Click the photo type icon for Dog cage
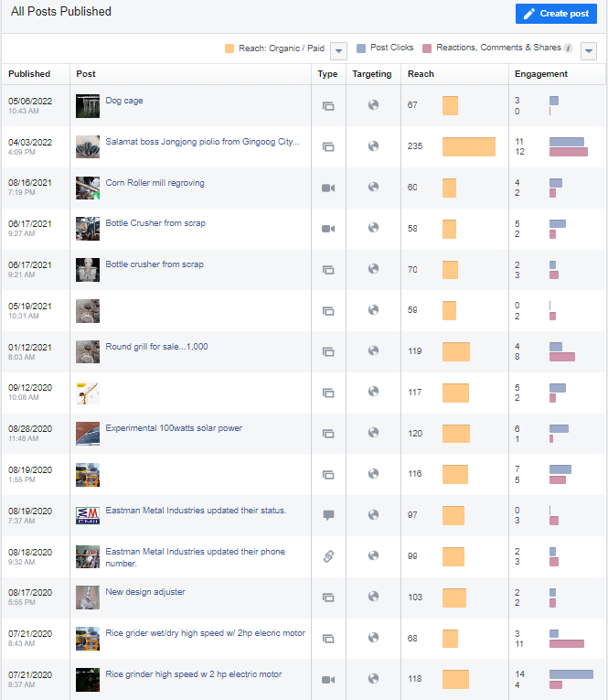This screenshot has height=700, width=608. point(328,106)
